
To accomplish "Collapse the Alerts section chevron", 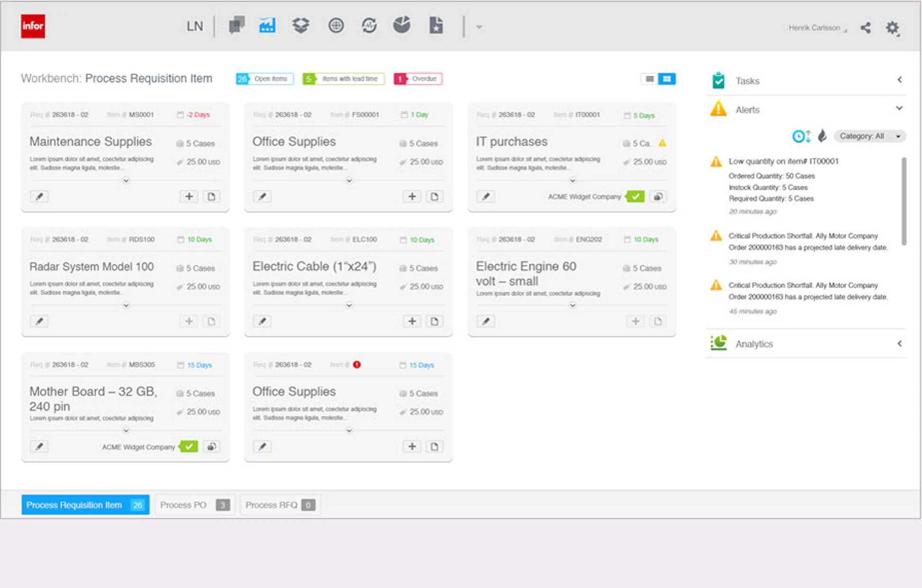I will click(x=899, y=108).
